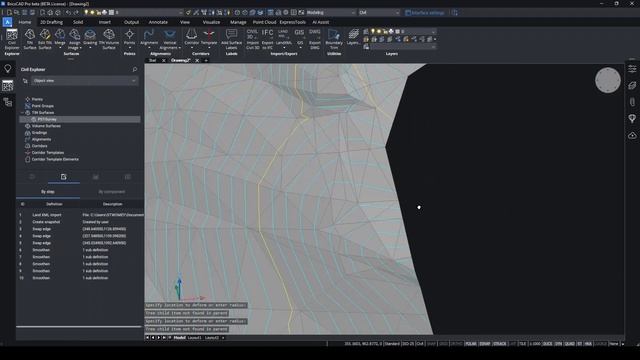Viewport: 640px width, 360px height.
Task: Open the Modeling workspace dropdown
Action: pyautogui.click(x=331, y=13)
